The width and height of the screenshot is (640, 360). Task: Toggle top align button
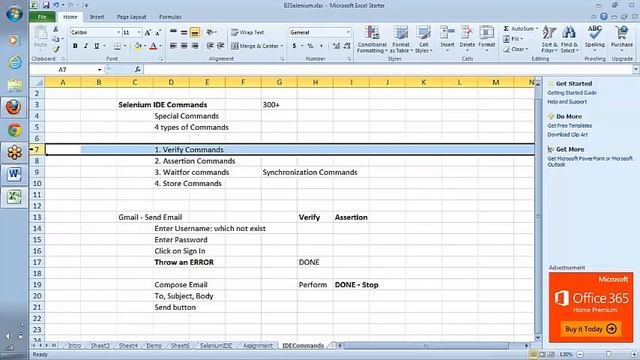pyautogui.click(x=173, y=32)
